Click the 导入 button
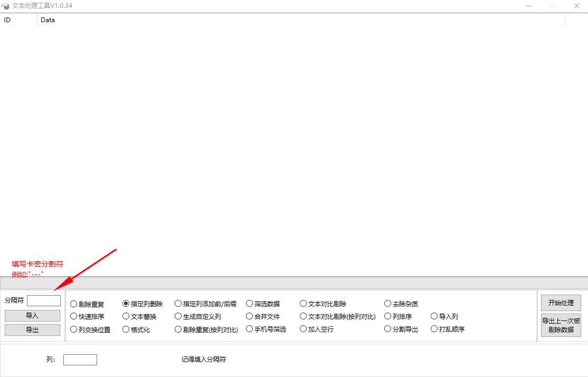 (32, 315)
